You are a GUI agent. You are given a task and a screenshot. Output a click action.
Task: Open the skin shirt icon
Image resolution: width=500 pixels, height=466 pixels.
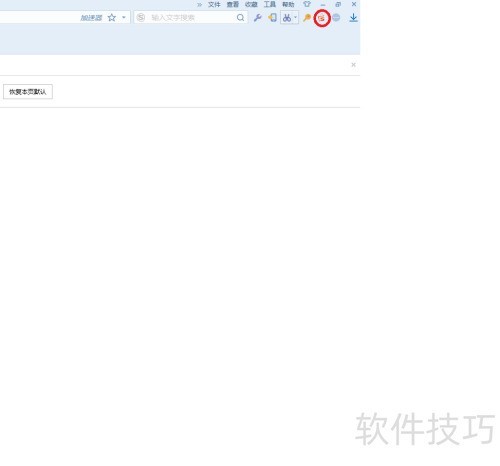click(x=307, y=4)
